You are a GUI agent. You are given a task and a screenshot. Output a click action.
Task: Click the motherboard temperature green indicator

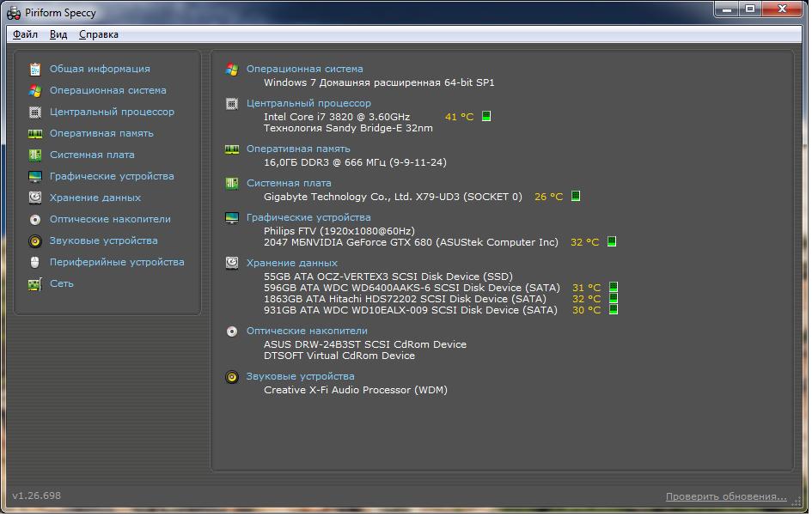(576, 196)
